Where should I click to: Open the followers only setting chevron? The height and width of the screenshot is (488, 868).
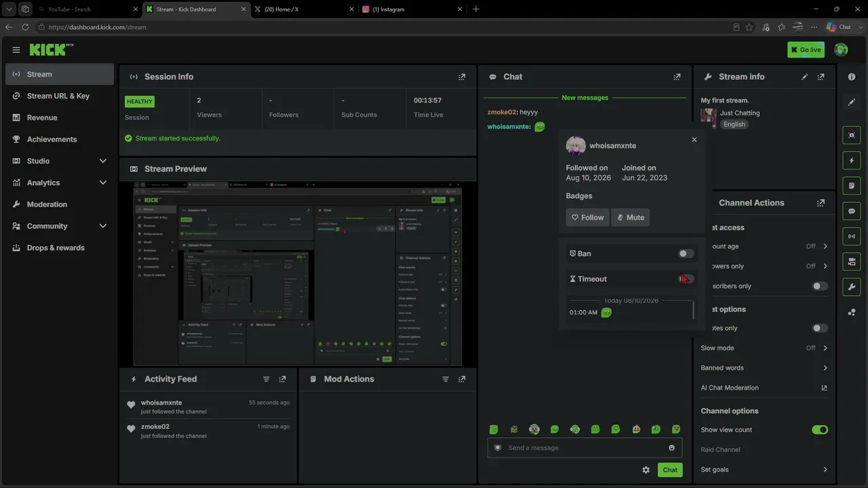pyautogui.click(x=825, y=266)
